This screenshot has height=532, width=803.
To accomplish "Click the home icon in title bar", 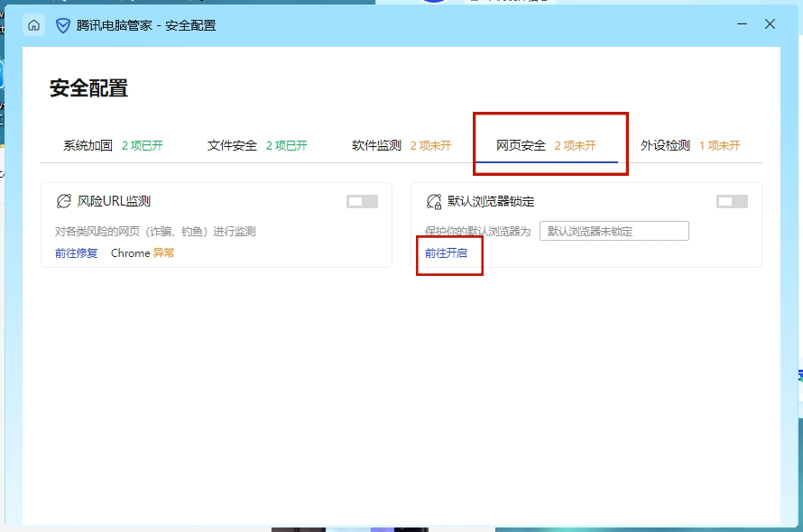I will click(34, 25).
